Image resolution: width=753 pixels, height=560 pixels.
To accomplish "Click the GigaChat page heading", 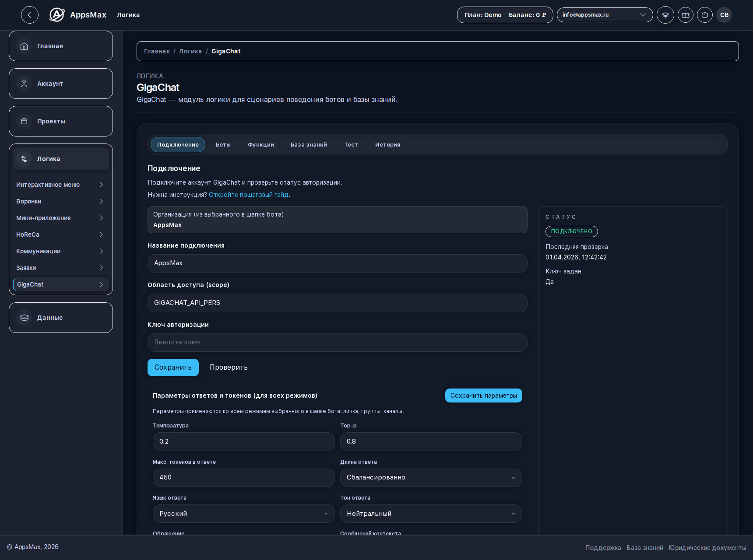I will pos(158,87).
